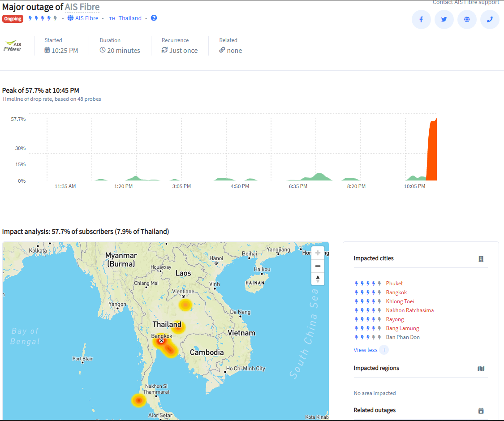Click the 8:20 PM timeline label
The width and height of the screenshot is (504, 421).
[x=356, y=186]
